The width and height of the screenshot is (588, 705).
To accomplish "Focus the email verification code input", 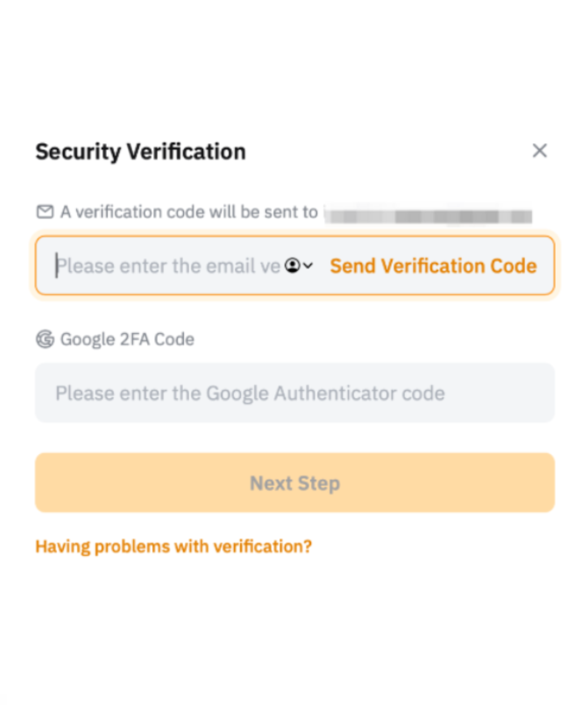I will pos(295,266).
